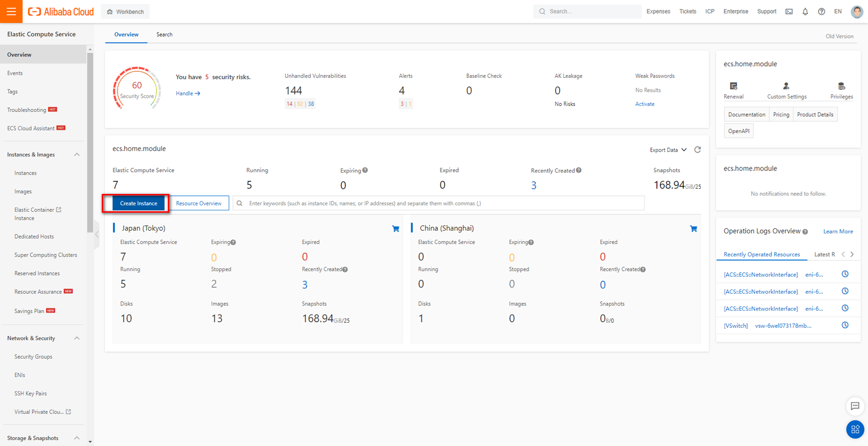Select Recently Operated Resources tab
The height and width of the screenshot is (446, 868).
point(762,254)
